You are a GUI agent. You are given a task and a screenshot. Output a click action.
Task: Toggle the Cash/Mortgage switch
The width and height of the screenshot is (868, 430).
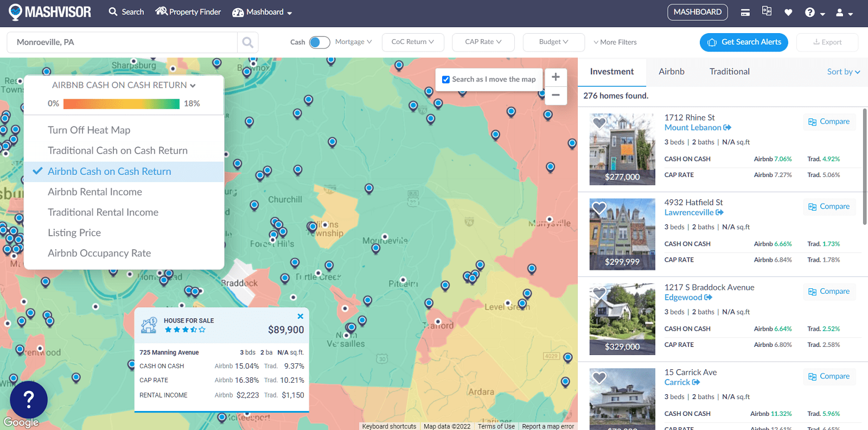(x=320, y=42)
